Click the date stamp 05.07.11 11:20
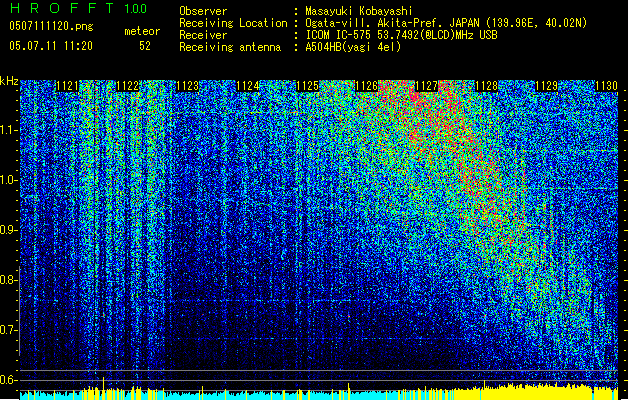Image resolution: width=629 pixels, height=400 pixels. [x=51, y=46]
